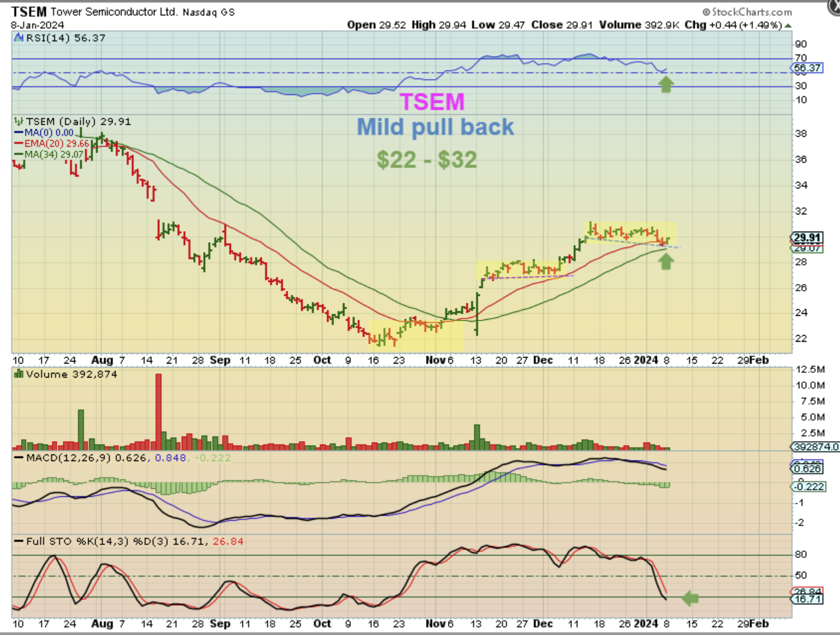Click the Close 29.91 header value
840x635 pixels.
(562, 25)
